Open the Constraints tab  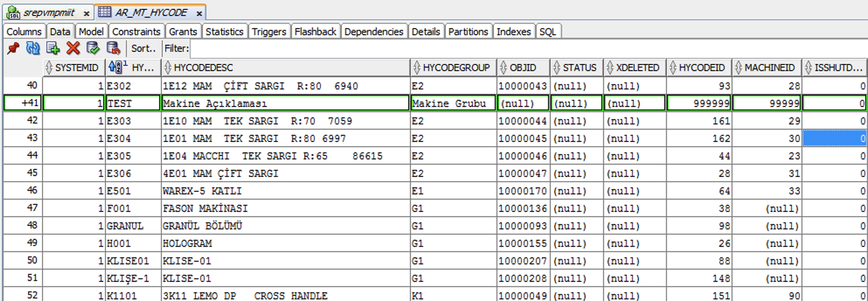[x=136, y=31]
